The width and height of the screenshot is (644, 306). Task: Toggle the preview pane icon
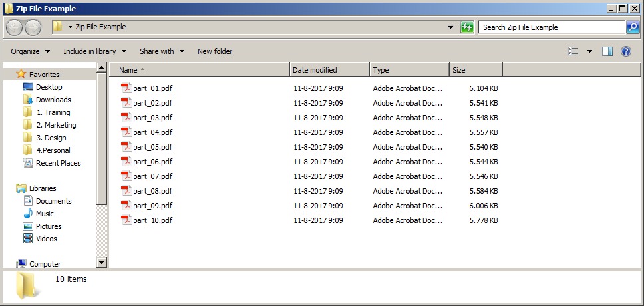coord(607,51)
